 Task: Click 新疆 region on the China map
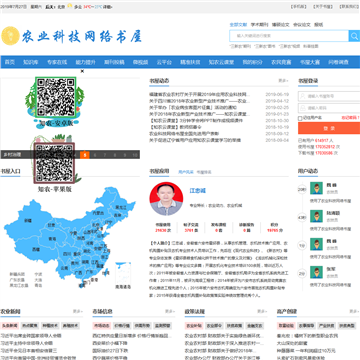tap(28, 220)
